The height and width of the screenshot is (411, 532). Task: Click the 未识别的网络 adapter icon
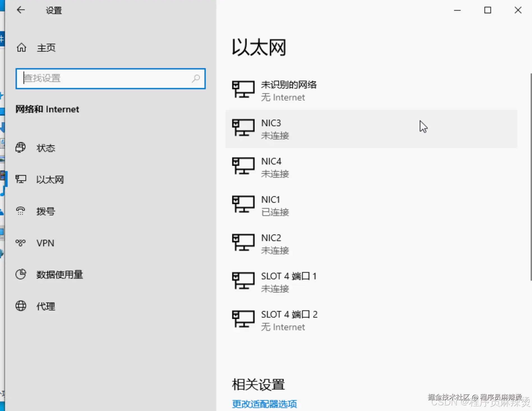pyautogui.click(x=243, y=90)
